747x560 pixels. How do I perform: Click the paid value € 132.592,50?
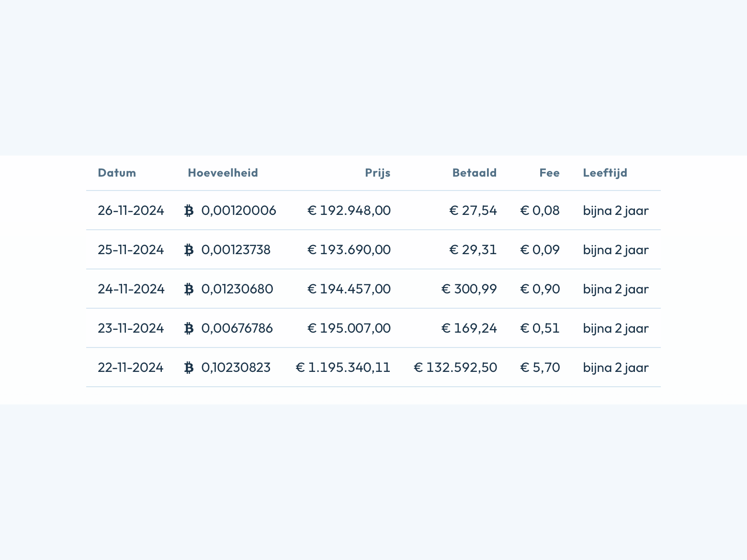[x=455, y=368]
